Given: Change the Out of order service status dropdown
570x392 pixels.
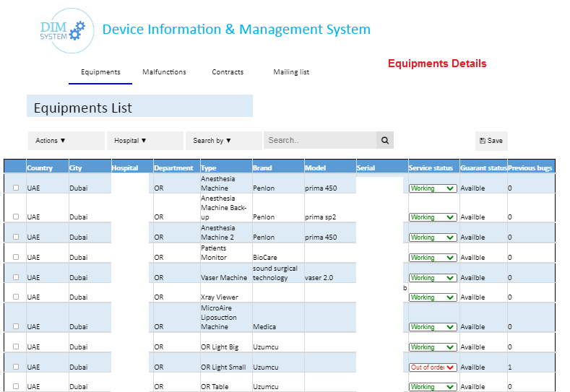Looking at the screenshot, I should (433, 367).
